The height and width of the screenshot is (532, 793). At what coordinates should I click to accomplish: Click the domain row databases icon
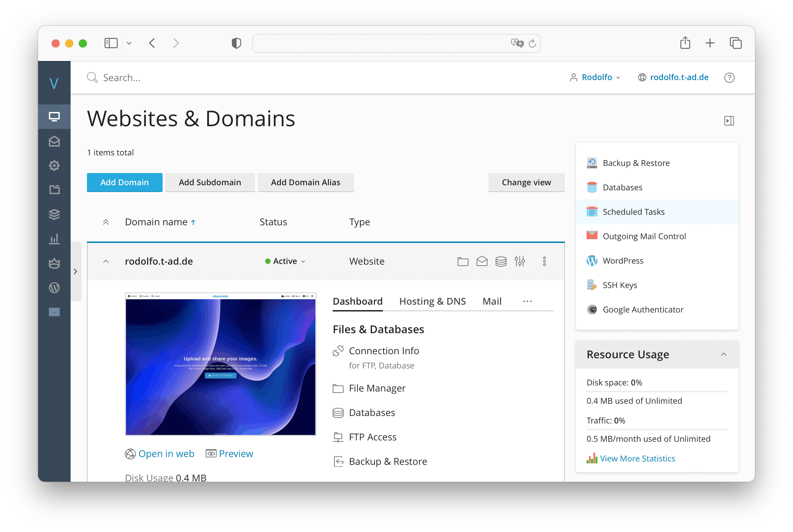(501, 261)
